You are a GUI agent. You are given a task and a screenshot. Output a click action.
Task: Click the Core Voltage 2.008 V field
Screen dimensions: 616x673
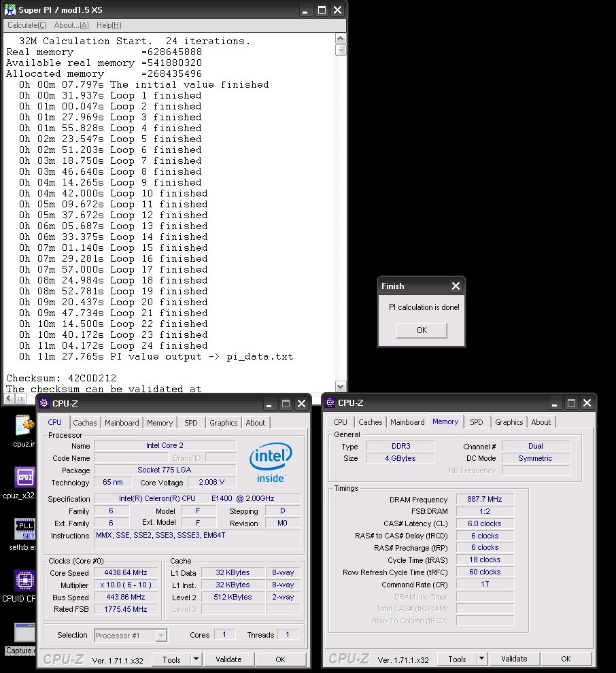(211, 483)
